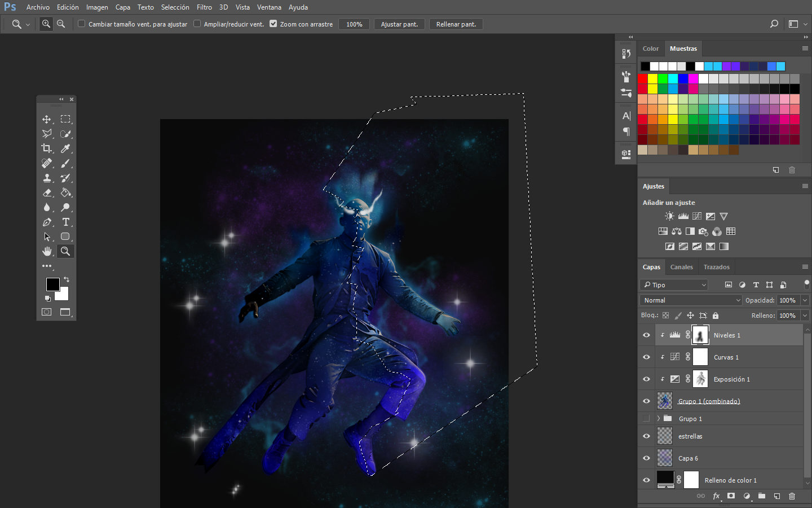Screen dimensions: 812x508
Task: Select the Rounded Rectangle shape tool
Action: click(x=65, y=237)
